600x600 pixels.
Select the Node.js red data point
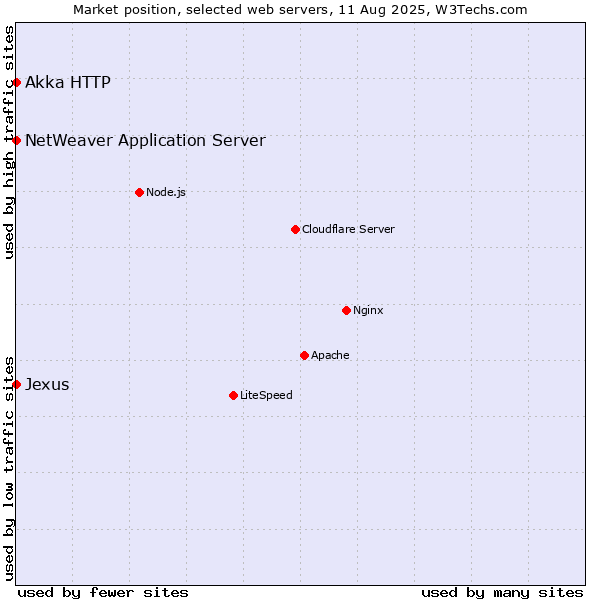tap(140, 192)
